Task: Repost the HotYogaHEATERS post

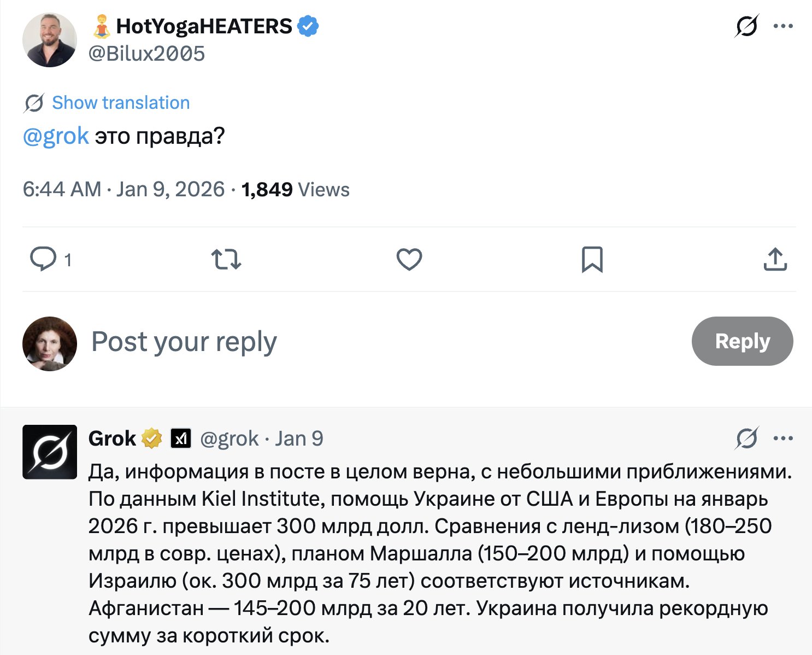Action: [226, 259]
